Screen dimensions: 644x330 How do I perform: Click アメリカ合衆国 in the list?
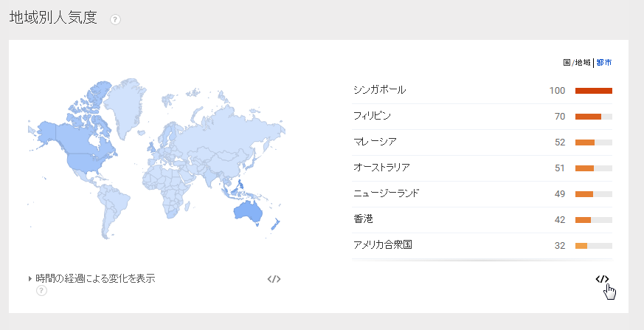382,245
